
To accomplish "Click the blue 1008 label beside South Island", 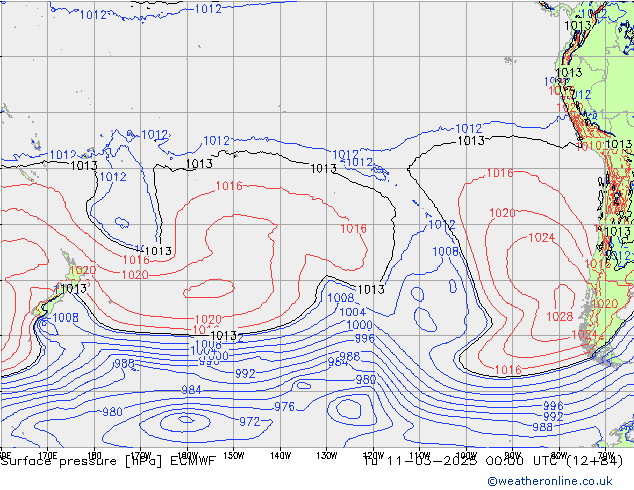I will tap(66, 318).
